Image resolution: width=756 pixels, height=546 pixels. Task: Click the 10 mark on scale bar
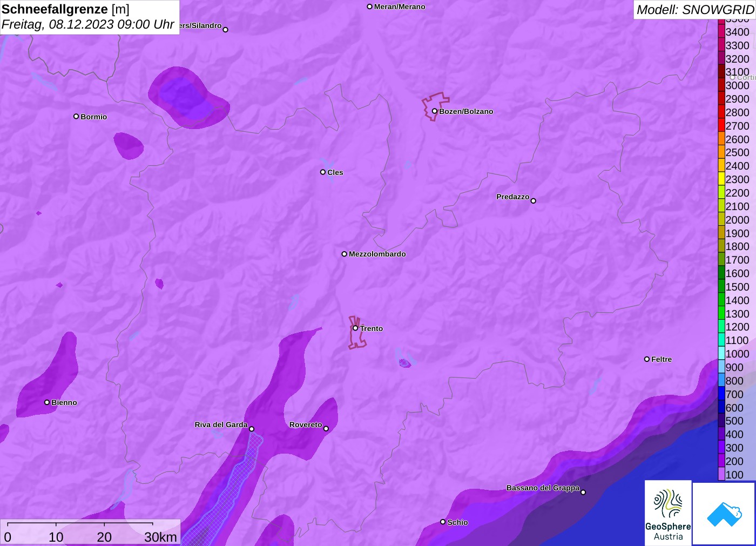[x=56, y=537]
